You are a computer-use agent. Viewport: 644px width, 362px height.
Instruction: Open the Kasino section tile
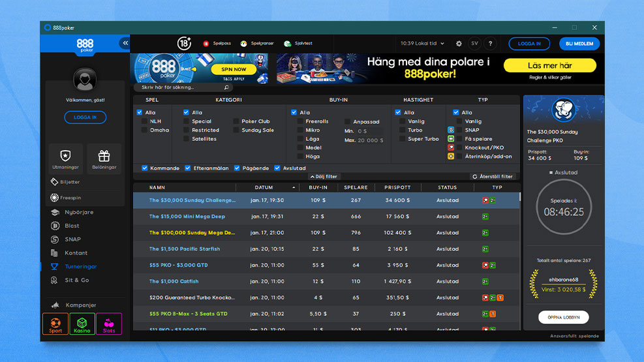point(82,324)
